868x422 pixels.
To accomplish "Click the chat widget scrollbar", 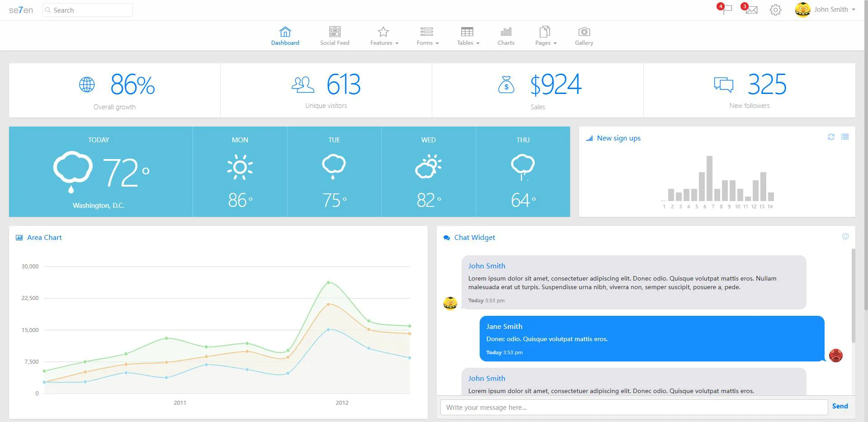I will (853, 295).
